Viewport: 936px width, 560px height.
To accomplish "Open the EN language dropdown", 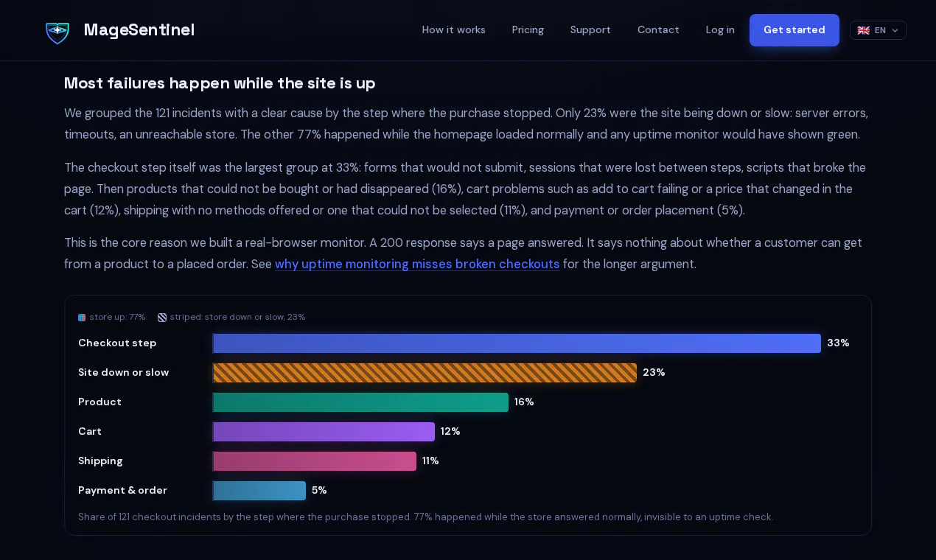I will pyautogui.click(x=878, y=30).
